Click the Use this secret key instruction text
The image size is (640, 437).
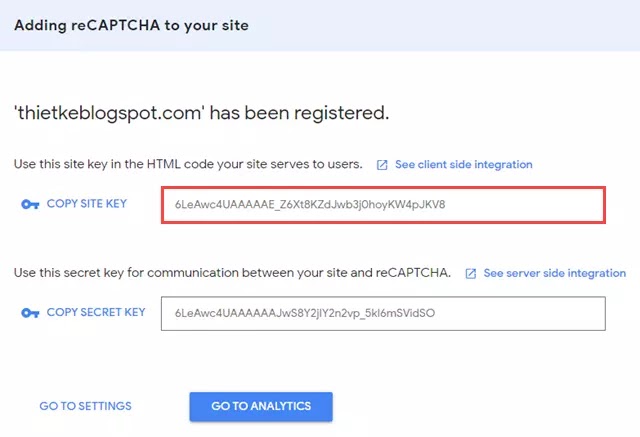[x=232, y=273]
